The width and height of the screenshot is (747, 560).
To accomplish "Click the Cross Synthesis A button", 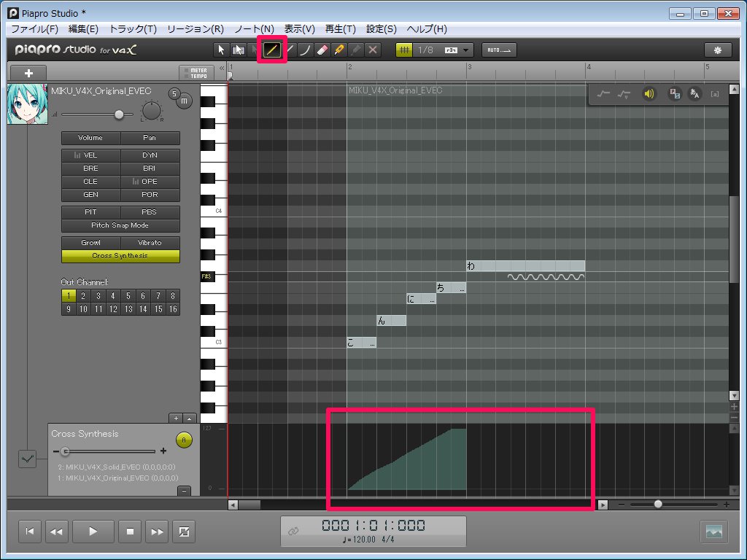I will click(x=184, y=440).
